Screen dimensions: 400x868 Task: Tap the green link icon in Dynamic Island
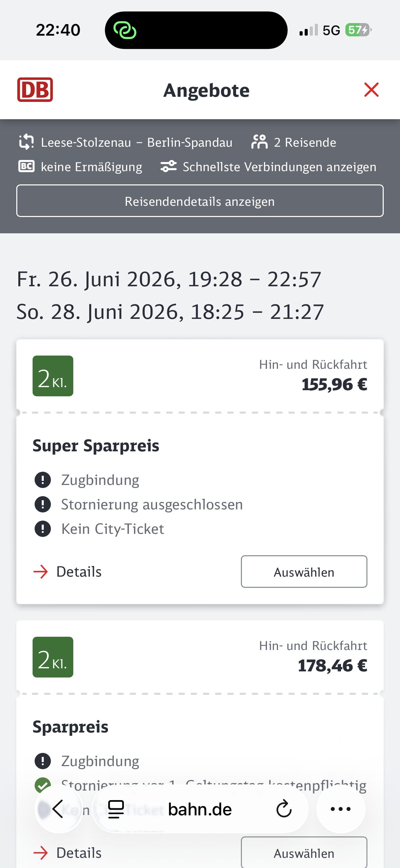[125, 30]
